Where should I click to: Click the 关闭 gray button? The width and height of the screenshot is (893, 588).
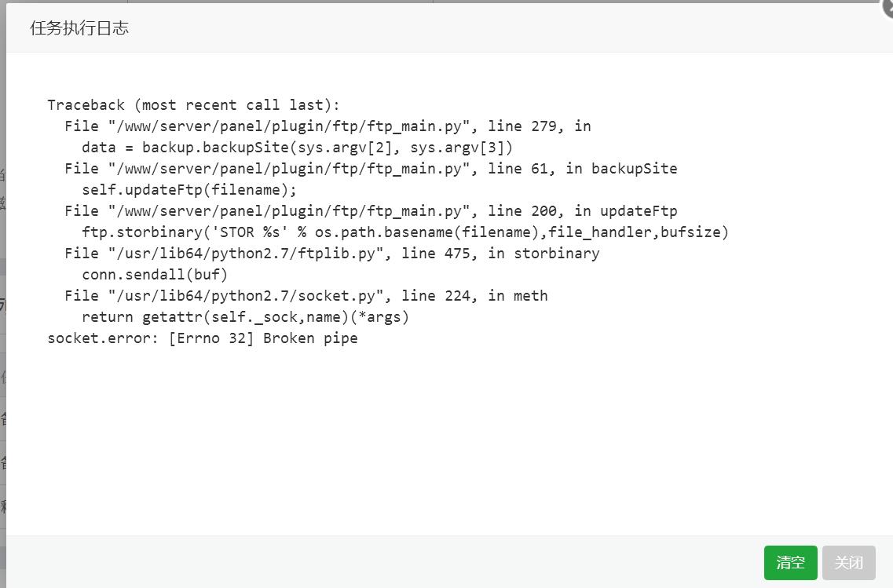[848, 562]
